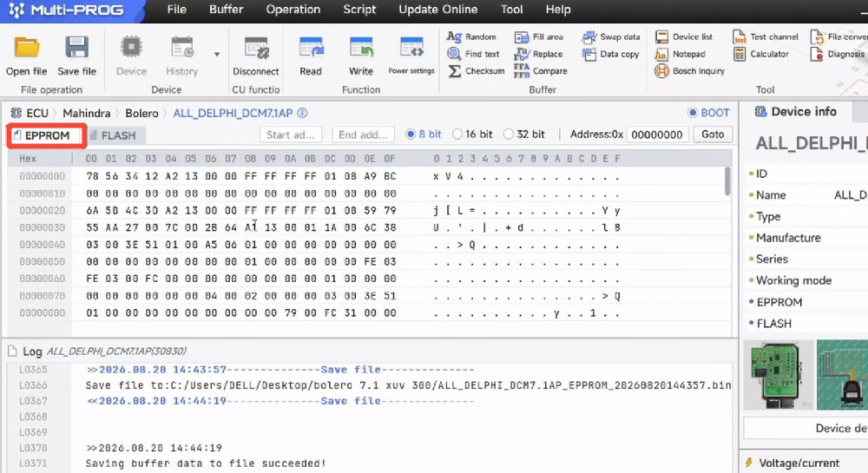The height and width of the screenshot is (473, 868).
Task: Click the Checksum sigma icon
Action: click(x=455, y=71)
